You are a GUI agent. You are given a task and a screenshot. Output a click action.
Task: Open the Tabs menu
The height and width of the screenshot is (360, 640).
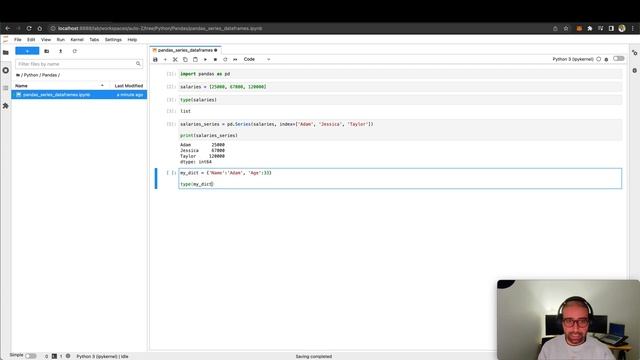pyautogui.click(x=94, y=40)
